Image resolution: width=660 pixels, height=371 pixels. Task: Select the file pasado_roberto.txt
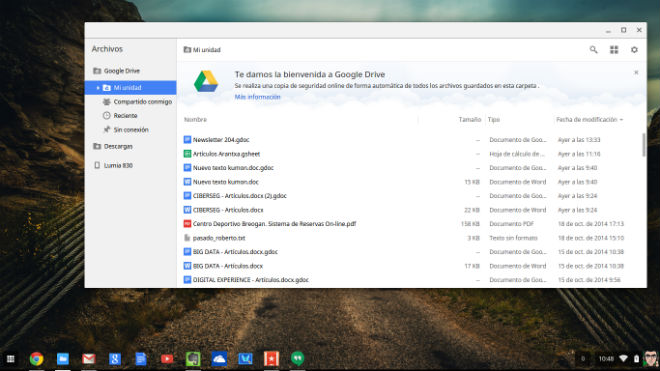(219, 238)
